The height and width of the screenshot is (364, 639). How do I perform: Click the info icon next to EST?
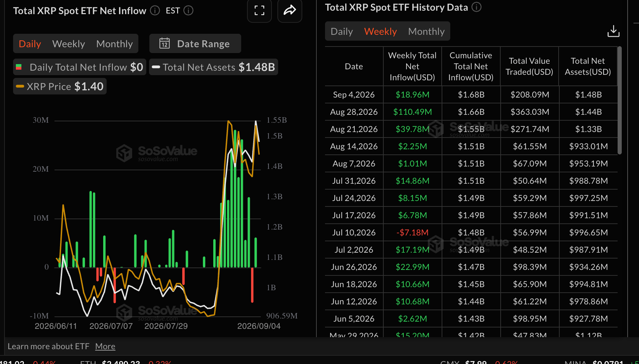coord(188,11)
